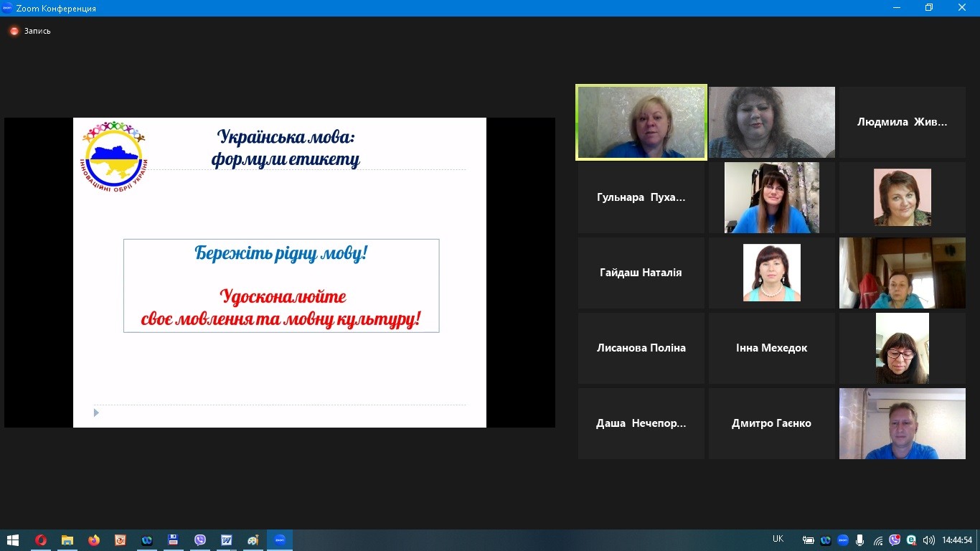Launch Firefox from the taskbar

94,540
